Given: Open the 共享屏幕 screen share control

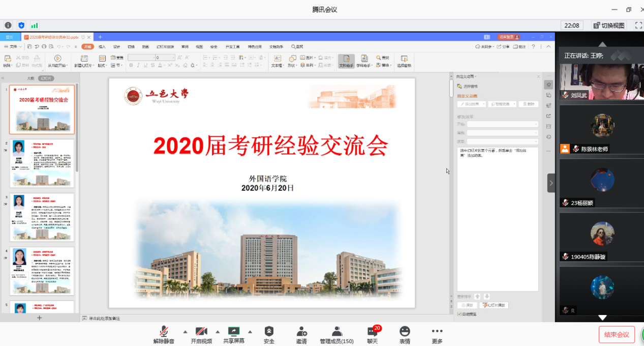Looking at the screenshot, I should (234, 331).
